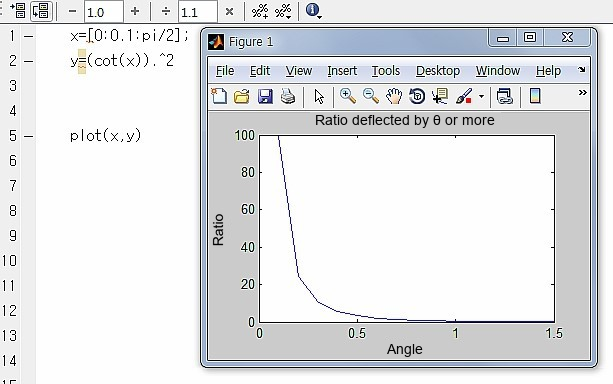Click y-axis tick label 60
The height and width of the screenshot is (384, 613).
pyautogui.click(x=248, y=210)
